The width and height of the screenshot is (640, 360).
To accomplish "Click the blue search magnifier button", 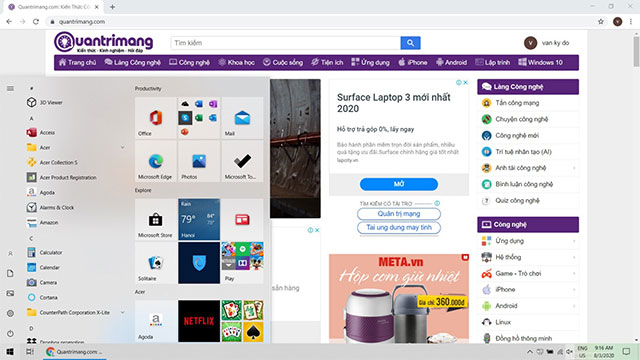I will click(410, 43).
